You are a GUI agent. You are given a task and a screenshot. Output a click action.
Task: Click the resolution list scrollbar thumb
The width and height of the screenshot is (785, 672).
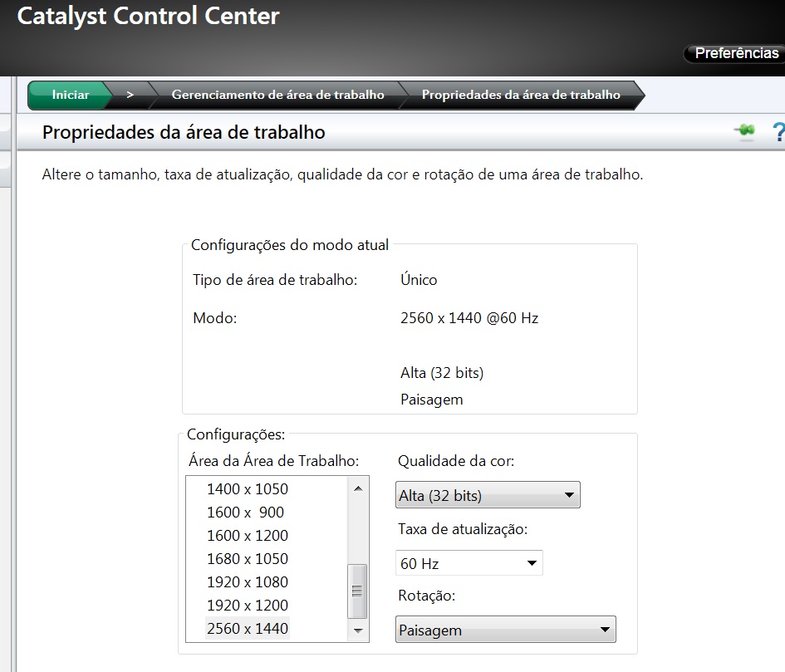click(358, 591)
